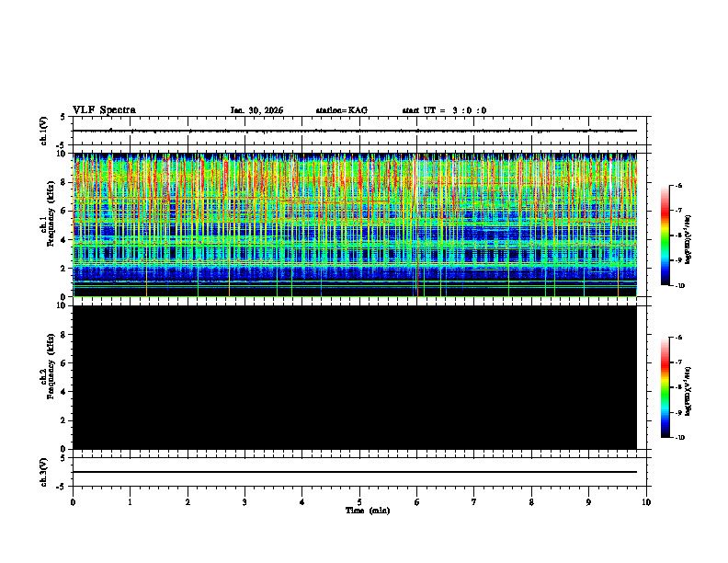Click the ch.1 spectrogram plot area

[x=355, y=224]
